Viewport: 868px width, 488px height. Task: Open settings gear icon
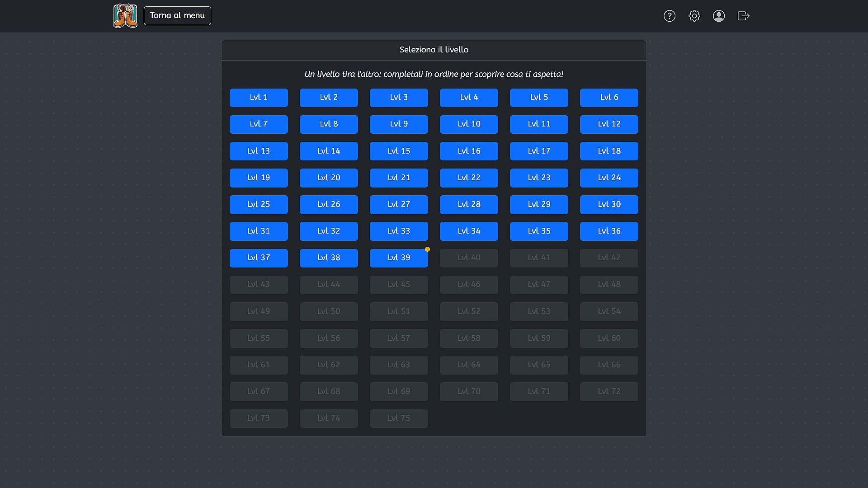(x=694, y=16)
